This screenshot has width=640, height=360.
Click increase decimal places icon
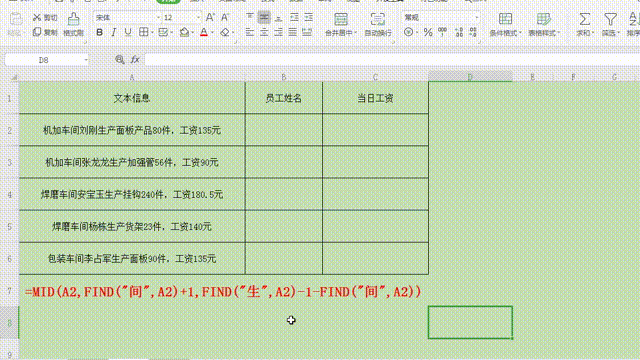459,32
